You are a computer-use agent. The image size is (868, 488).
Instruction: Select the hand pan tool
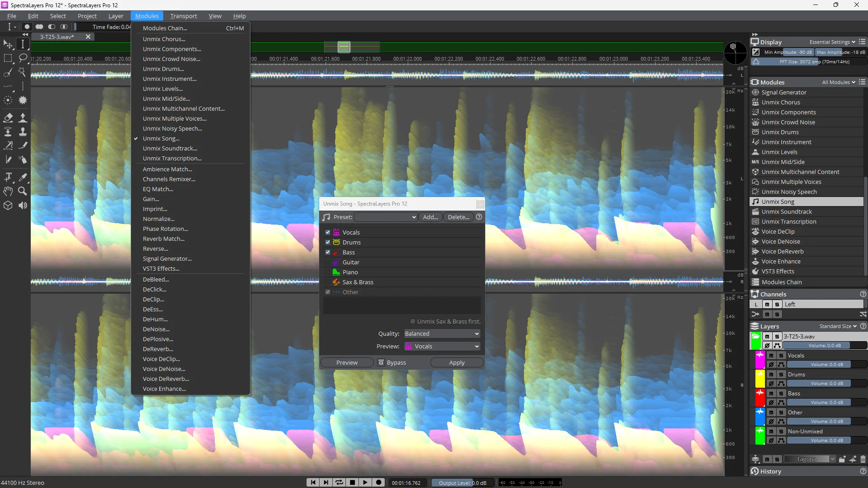click(8, 191)
